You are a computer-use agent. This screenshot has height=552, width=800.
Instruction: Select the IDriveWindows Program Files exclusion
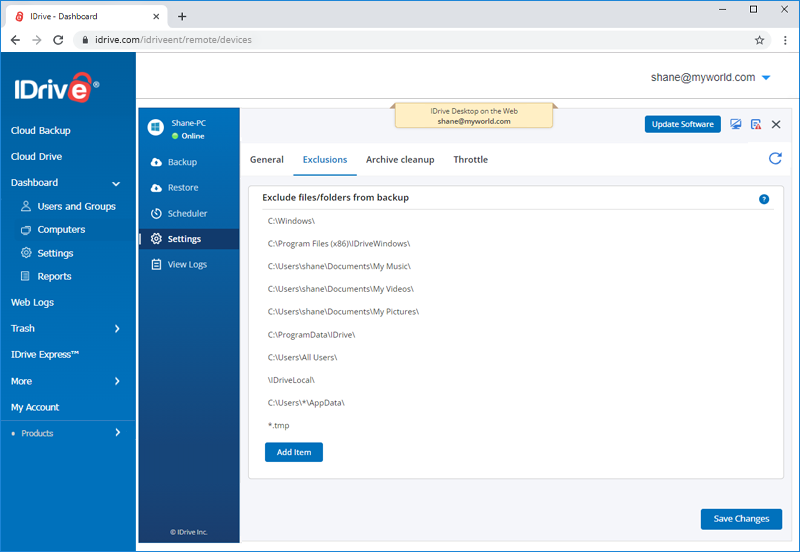coord(339,244)
